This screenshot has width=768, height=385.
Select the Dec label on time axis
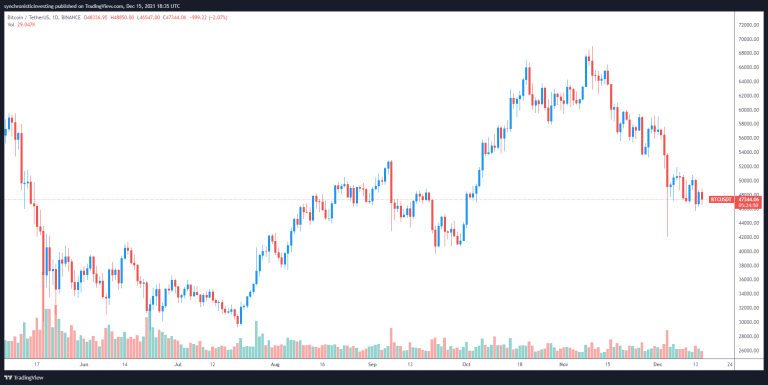point(658,364)
